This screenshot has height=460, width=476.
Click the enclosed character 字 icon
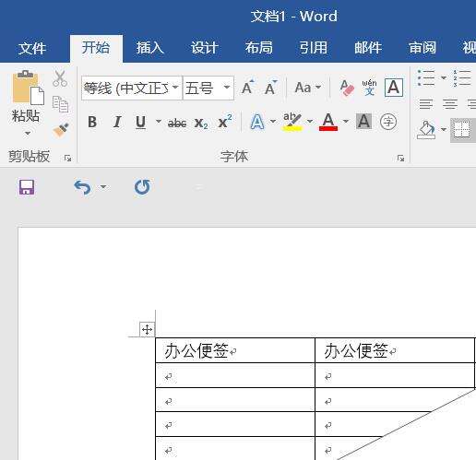tap(388, 122)
